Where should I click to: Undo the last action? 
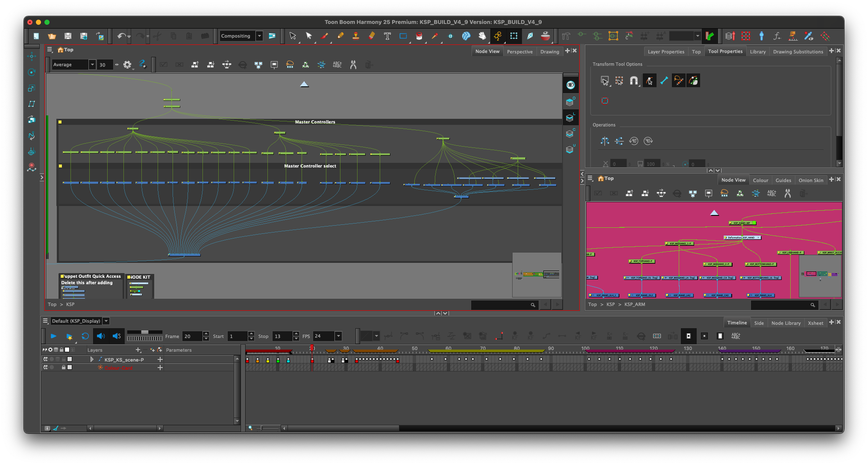click(x=121, y=36)
